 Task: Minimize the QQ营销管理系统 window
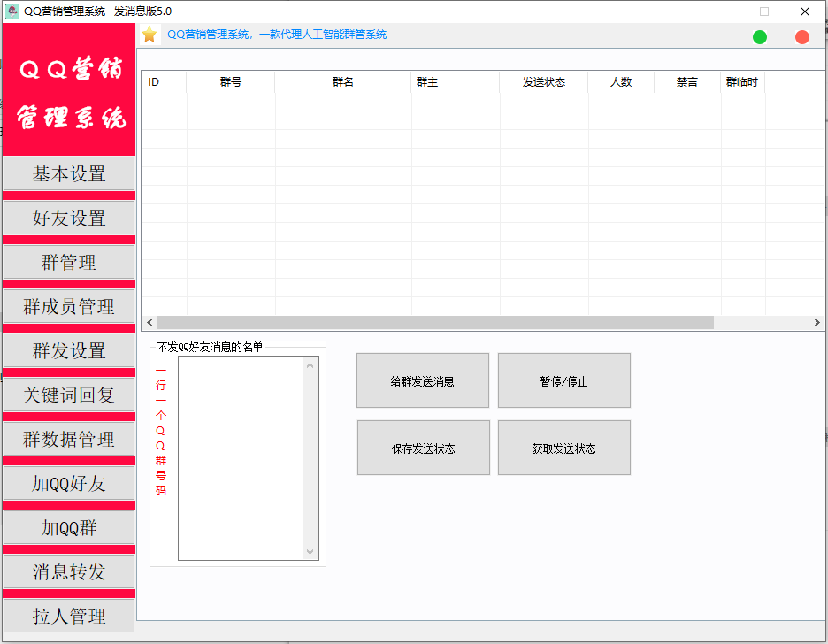(x=724, y=11)
